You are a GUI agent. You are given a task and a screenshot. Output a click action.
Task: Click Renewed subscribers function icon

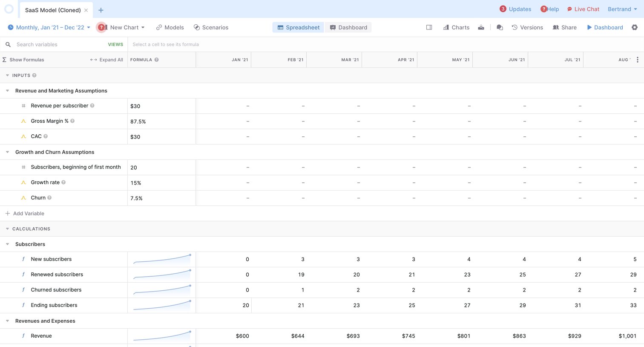23,275
